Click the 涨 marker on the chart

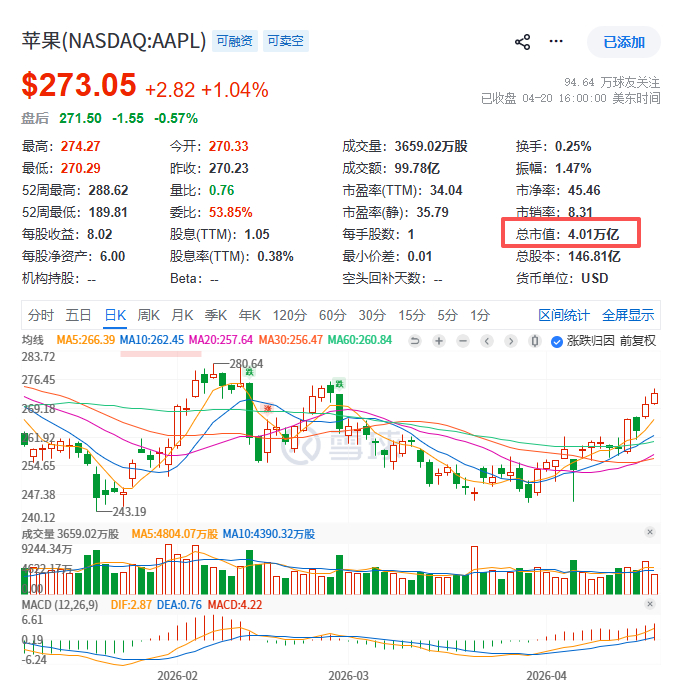(267, 408)
